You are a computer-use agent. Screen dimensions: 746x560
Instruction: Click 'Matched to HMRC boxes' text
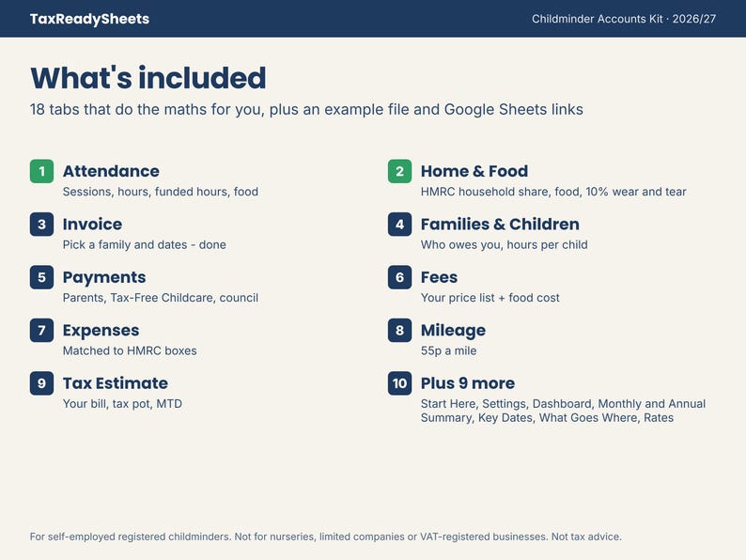130,350
